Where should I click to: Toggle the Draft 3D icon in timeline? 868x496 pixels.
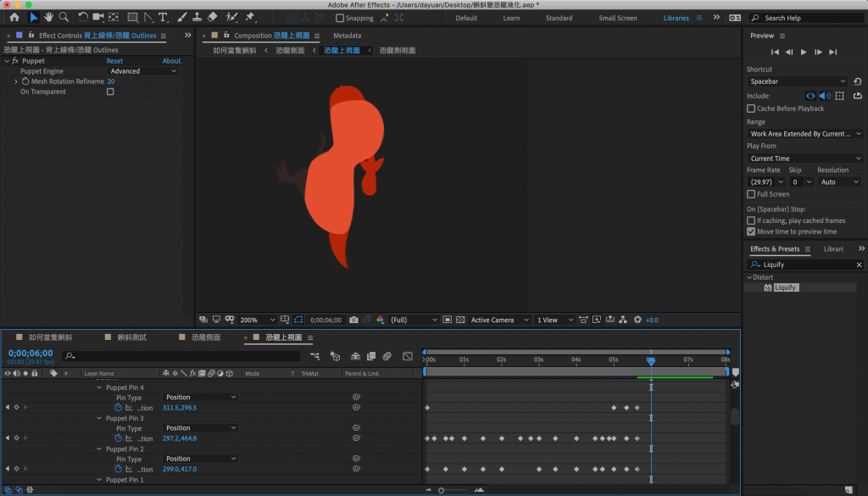(x=335, y=356)
